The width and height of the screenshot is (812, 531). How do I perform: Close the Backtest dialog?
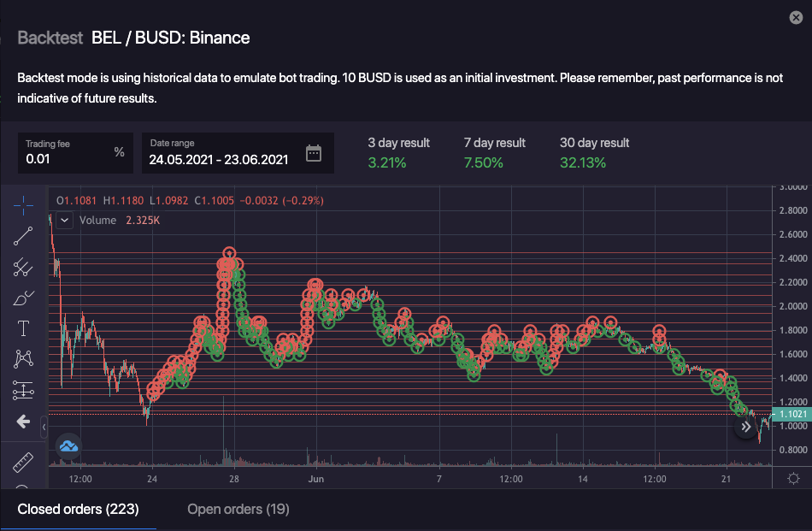pyautogui.click(x=797, y=18)
